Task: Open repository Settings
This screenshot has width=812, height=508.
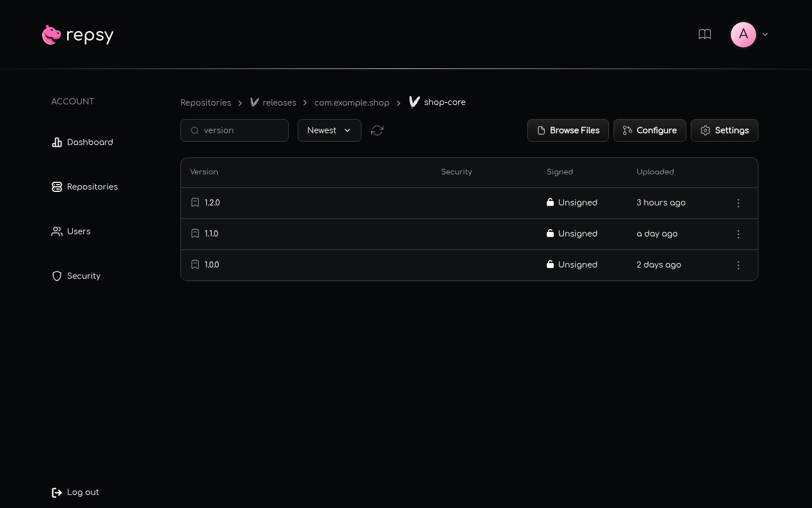Action: pos(725,130)
